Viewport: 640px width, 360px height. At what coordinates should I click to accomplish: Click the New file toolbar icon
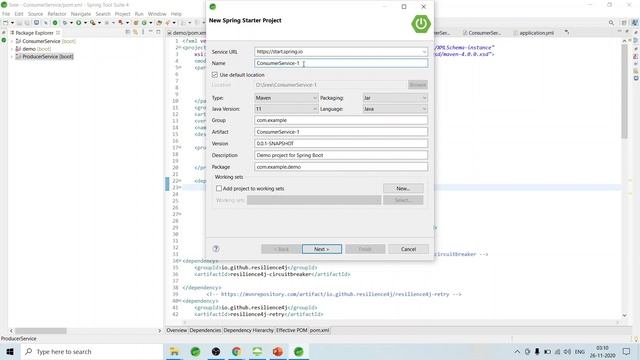point(6,23)
